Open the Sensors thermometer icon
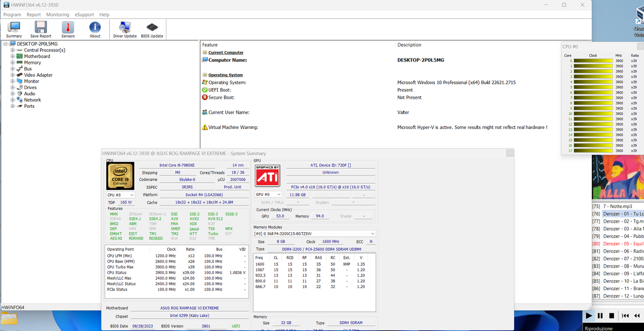The width and height of the screenshot is (644, 331). click(68, 30)
